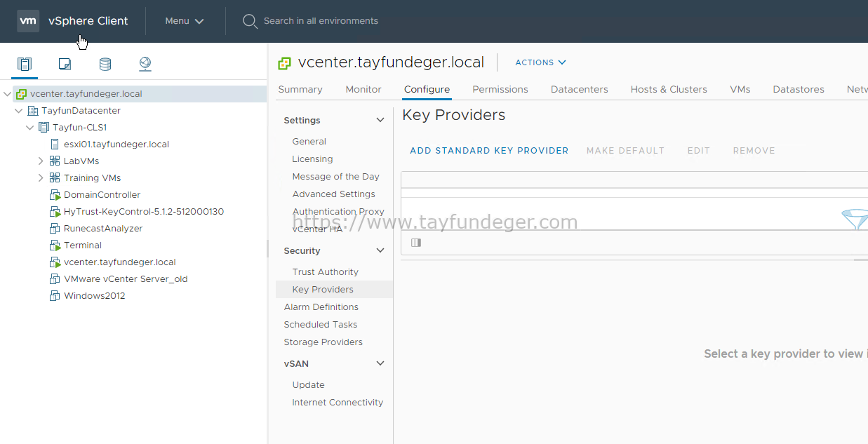Viewport: 868px width, 444px height.
Task: Open General settings
Action: pyautogui.click(x=309, y=142)
